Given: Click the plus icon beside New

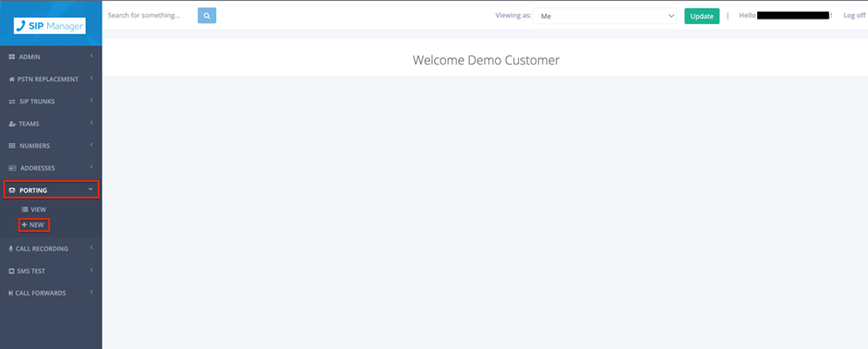Looking at the screenshot, I should [24, 225].
